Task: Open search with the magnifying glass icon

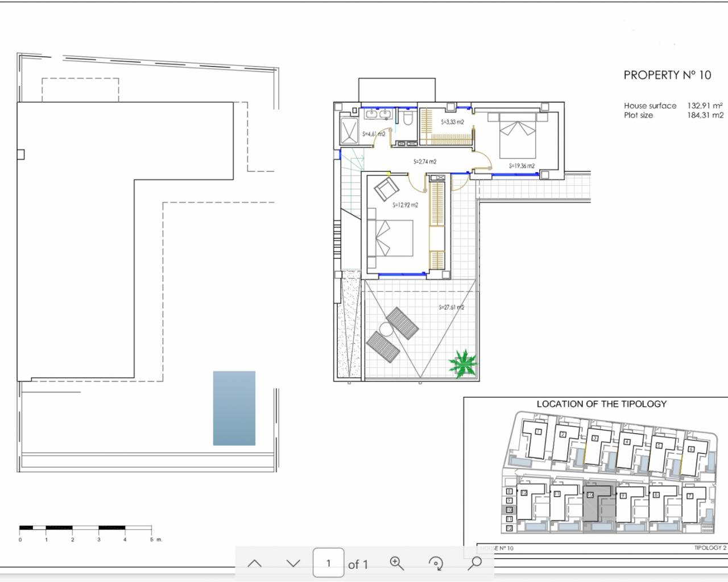Action: tap(474, 563)
